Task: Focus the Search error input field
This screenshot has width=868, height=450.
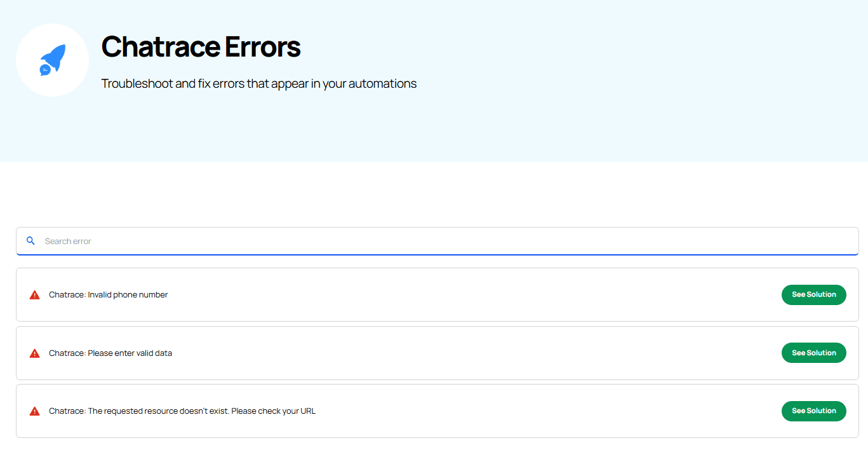Action: (437, 242)
